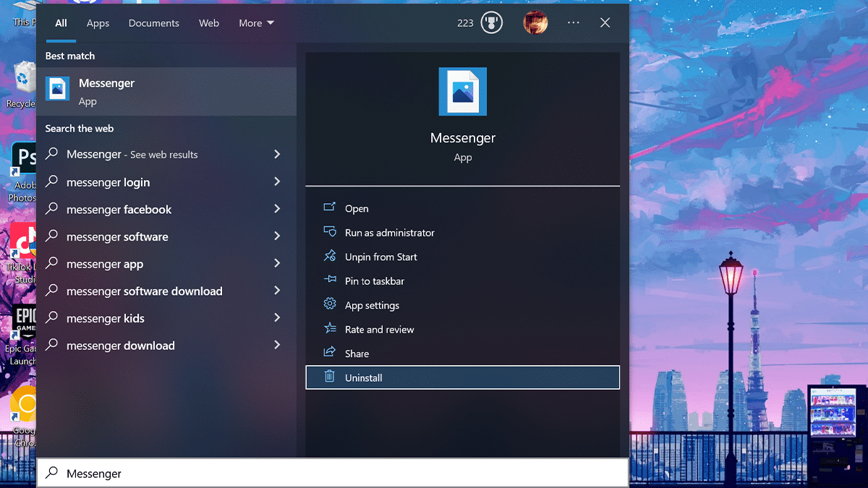Image resolution: width=868 pixels, height=488 pixels.
Task: Switch to the Apps tab
Action: click(98, 23)
